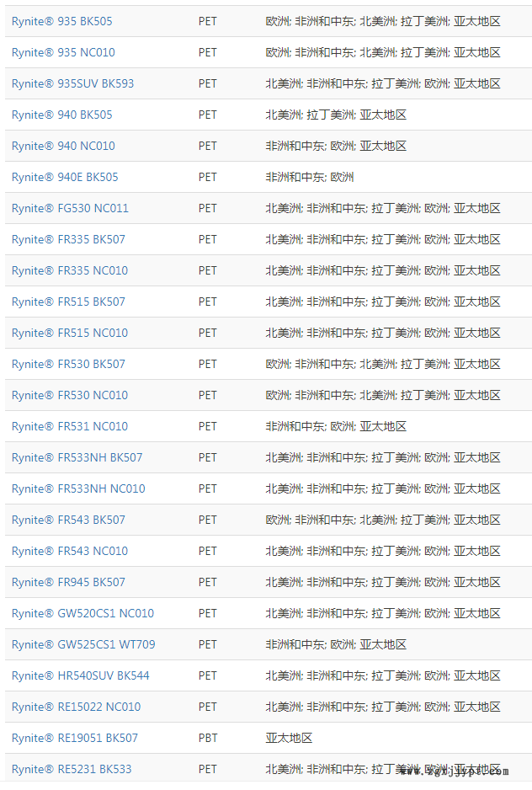Open the Rynite 935 BK505 product link
This screenshot has height=790, width=532.
61,21
